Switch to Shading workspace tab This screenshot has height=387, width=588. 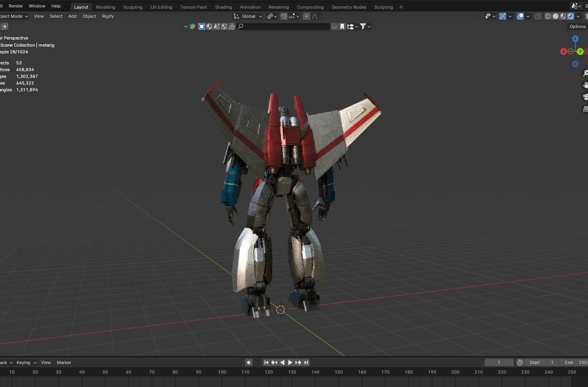223,7
